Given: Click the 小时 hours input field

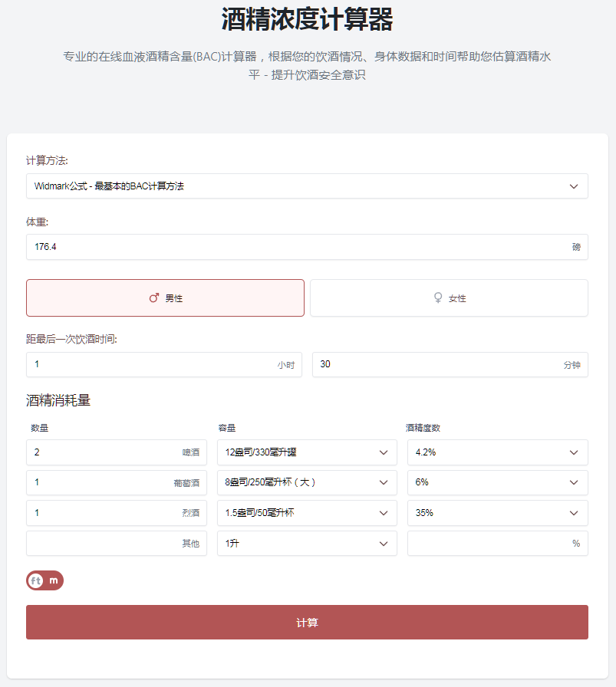Looking at the screenshot, I should (x=163, y=364).
